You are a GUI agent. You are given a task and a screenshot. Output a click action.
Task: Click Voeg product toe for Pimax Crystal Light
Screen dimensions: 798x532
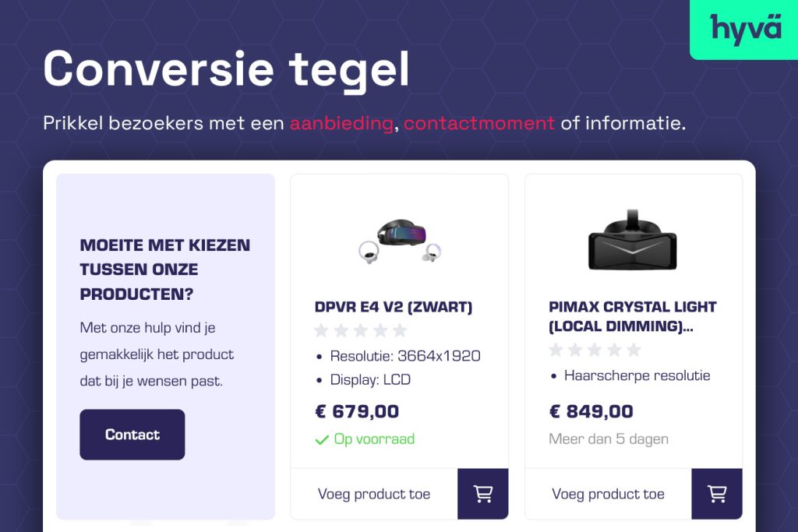[608, 494]
